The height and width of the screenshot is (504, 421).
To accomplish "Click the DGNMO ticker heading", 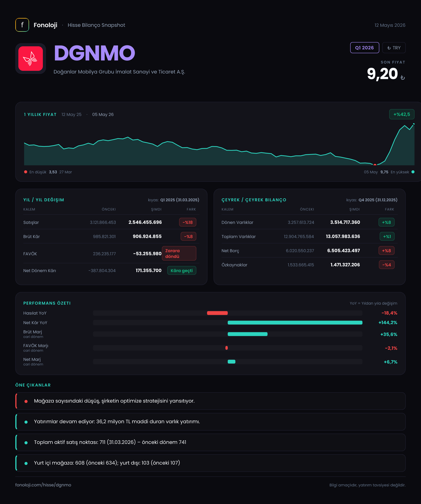I will pyautogui.click(x=95, y=53).
